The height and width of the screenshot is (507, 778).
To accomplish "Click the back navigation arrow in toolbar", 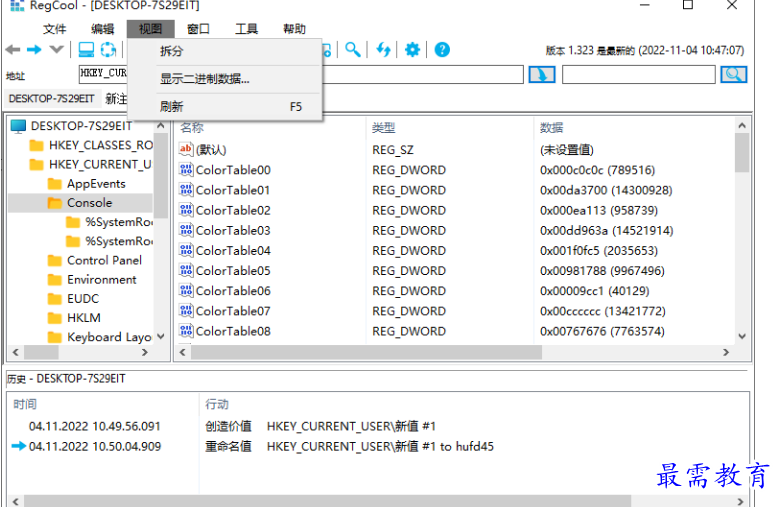I will click(x=13, y=50).
